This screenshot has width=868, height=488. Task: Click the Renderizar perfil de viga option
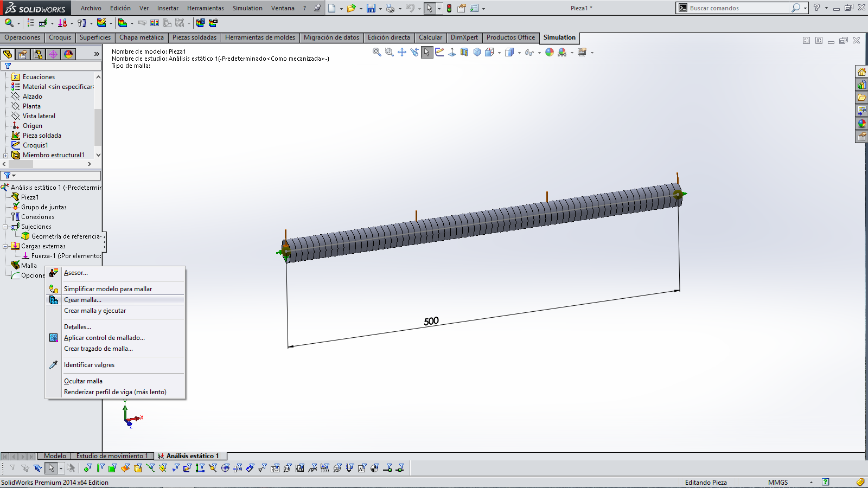[x=115, y=392]
